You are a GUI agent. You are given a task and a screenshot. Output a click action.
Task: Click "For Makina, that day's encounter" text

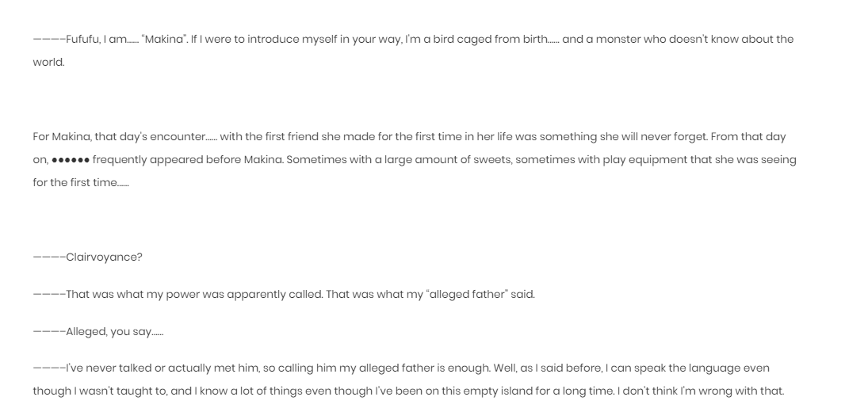(119, 136)
